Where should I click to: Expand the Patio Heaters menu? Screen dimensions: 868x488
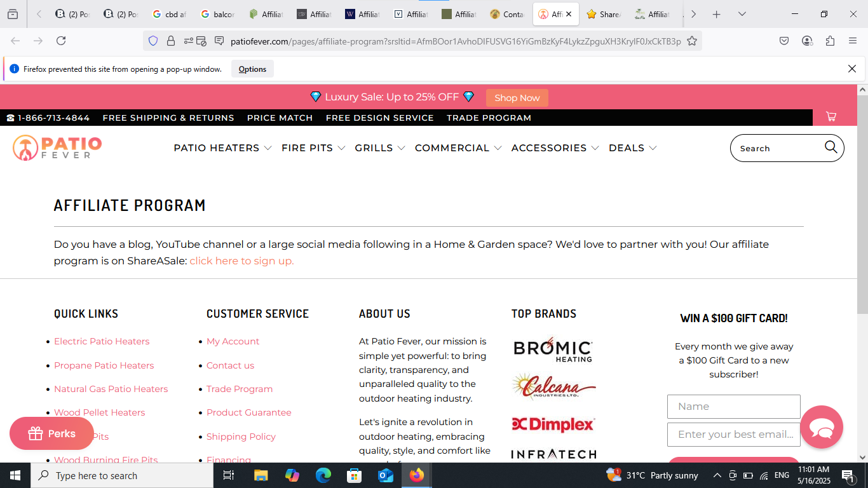222,148
